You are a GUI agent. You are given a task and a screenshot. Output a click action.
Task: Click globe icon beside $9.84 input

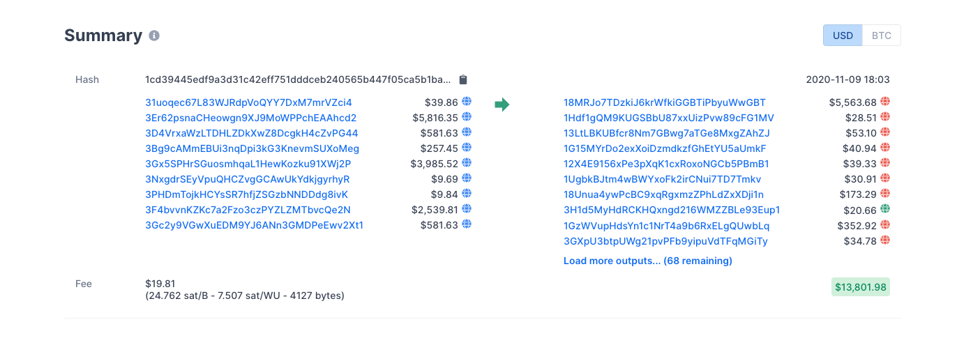click(467, 194)
